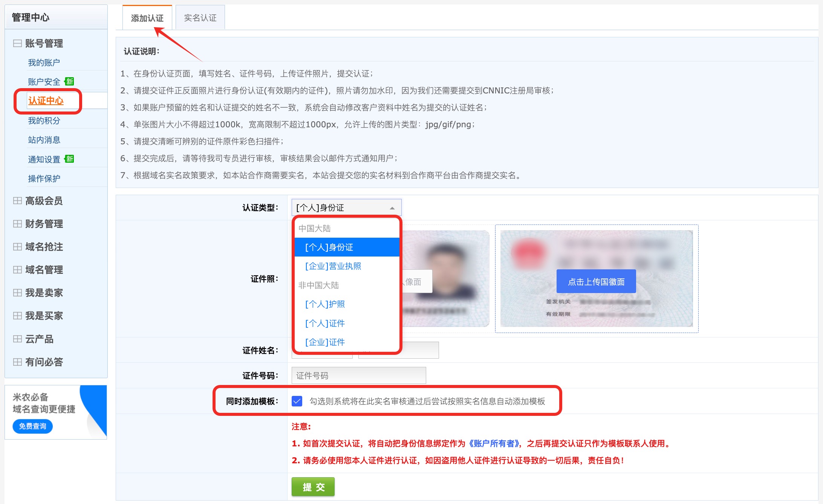Choose [个人]护照 from list
This screenshot has height=504, width=823.
(325, 304)
